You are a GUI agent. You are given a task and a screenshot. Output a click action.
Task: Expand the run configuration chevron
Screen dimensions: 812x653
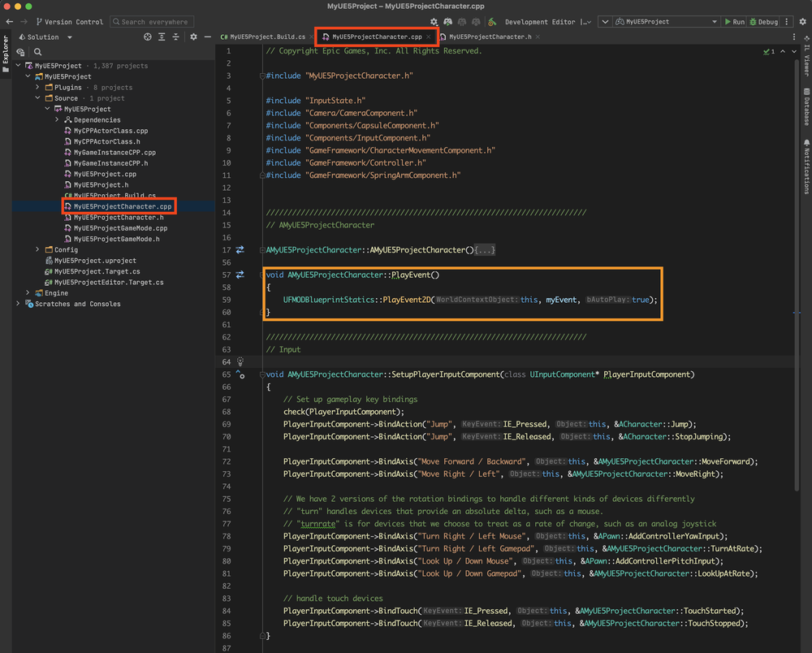coord(605,22)
